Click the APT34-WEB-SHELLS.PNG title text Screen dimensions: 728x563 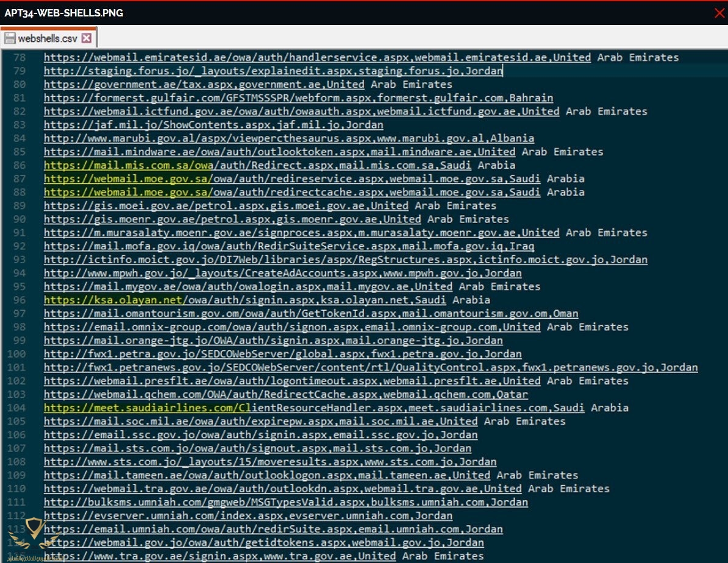point(64,13)
